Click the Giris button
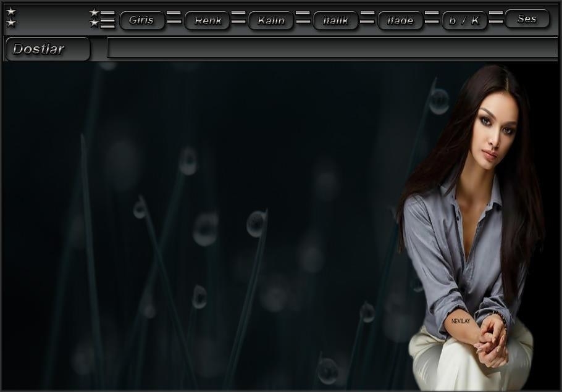Screen dimensions: 562x392 [x=142, y=20]
